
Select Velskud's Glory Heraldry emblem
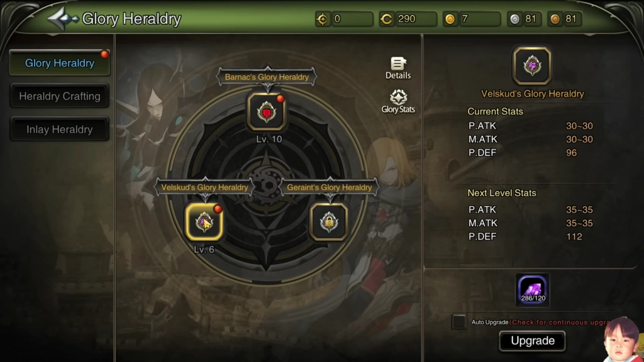pos(204,222)
